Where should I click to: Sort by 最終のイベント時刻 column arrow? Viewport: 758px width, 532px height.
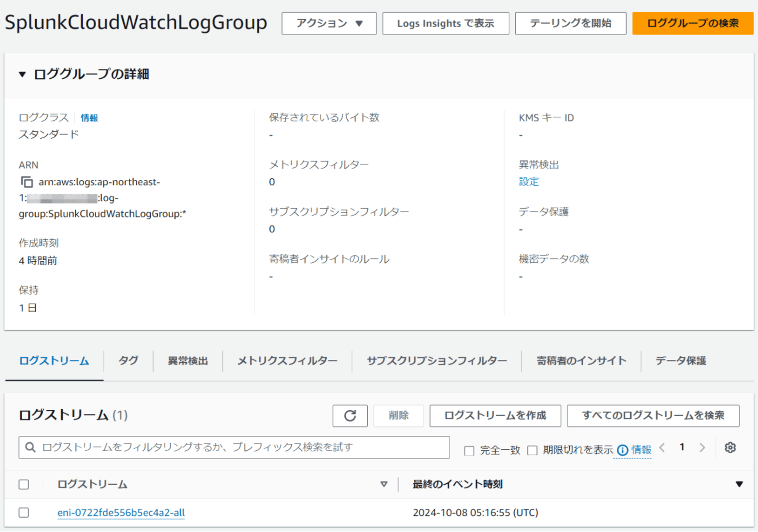[739, 484]
